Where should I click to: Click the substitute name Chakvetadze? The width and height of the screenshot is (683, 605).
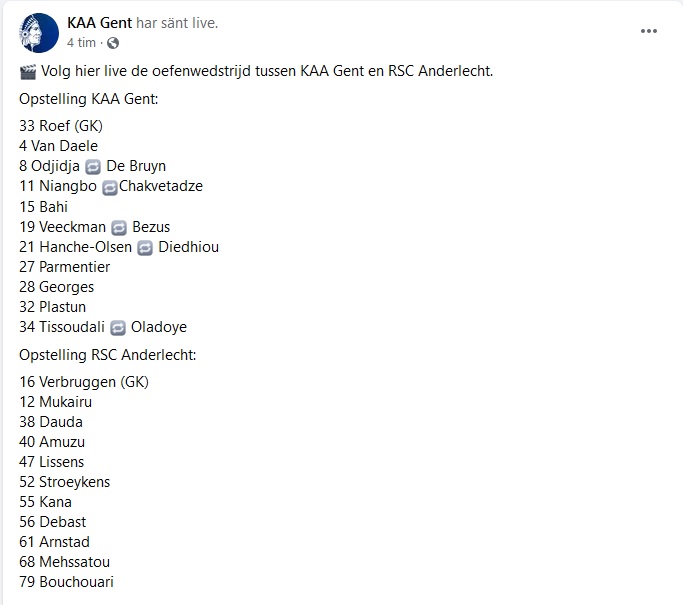161,186
